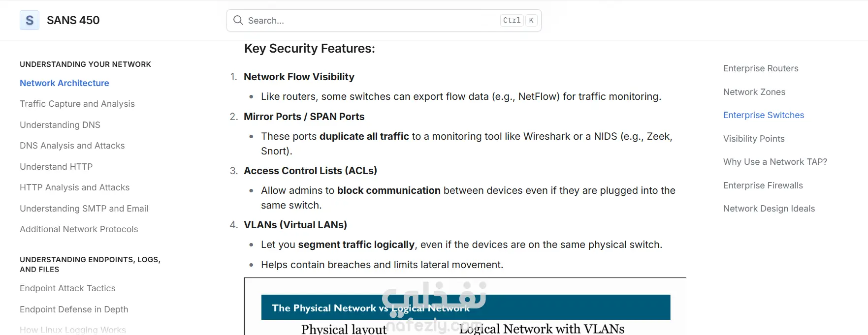Open Traffic Capture and Analysis page
868x335 pixels.
tap(77, 104)
